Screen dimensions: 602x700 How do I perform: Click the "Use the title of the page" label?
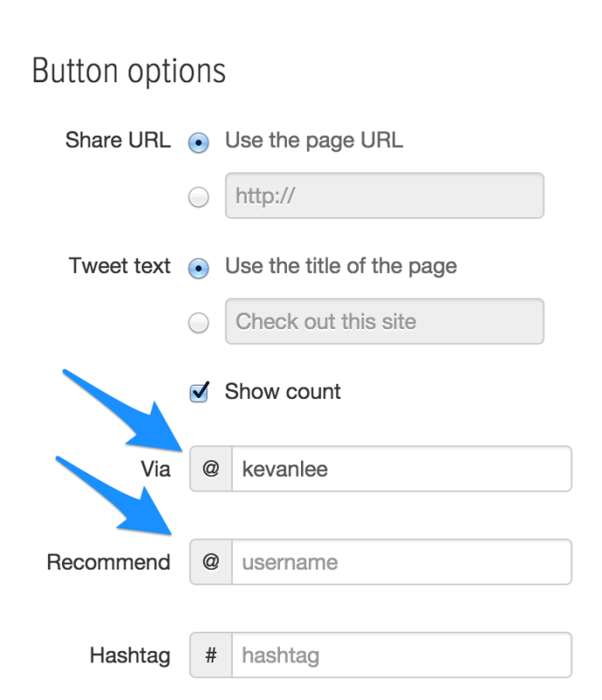pos(340,266)
